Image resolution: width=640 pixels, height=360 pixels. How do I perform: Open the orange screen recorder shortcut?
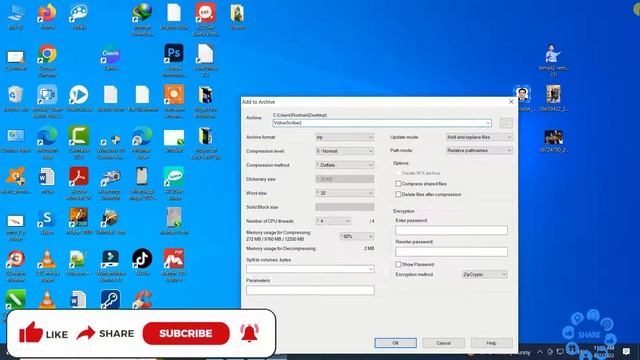(174, 102)
